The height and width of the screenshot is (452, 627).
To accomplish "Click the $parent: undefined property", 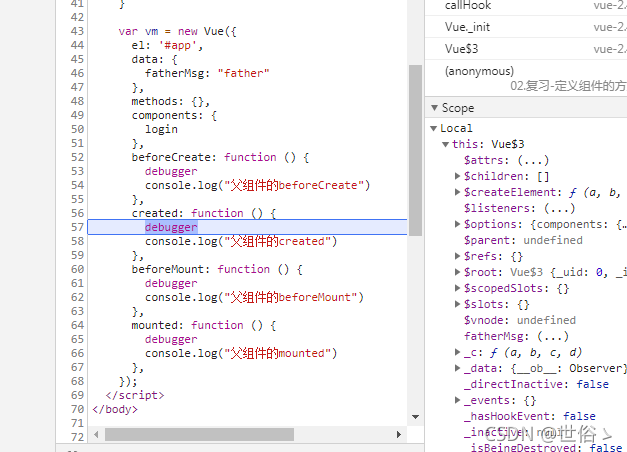I will (x=523, y=240).
